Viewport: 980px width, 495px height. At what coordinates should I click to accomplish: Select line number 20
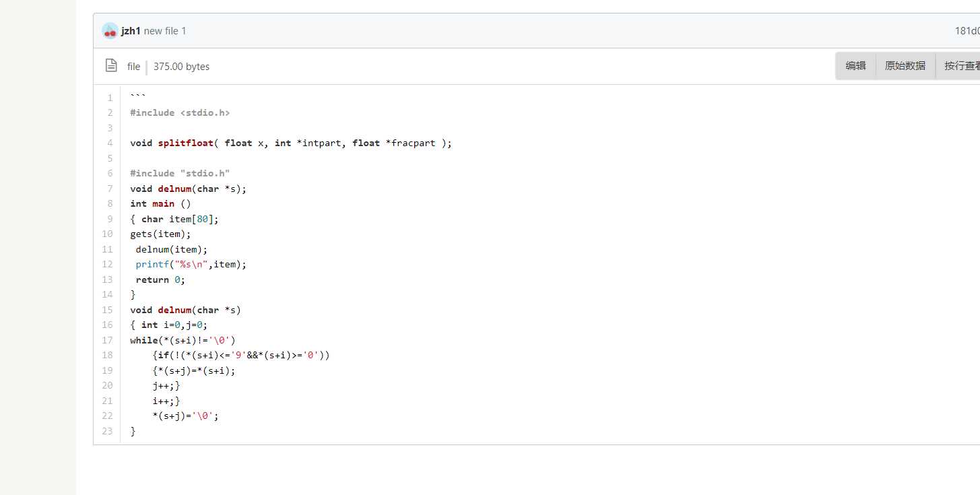[108, 385]
